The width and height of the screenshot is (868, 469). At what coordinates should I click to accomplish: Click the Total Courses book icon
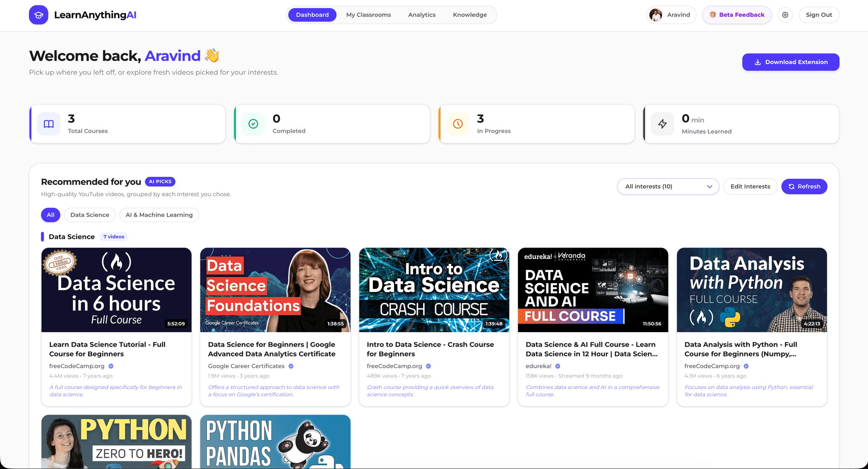click(x=49, y=124)
